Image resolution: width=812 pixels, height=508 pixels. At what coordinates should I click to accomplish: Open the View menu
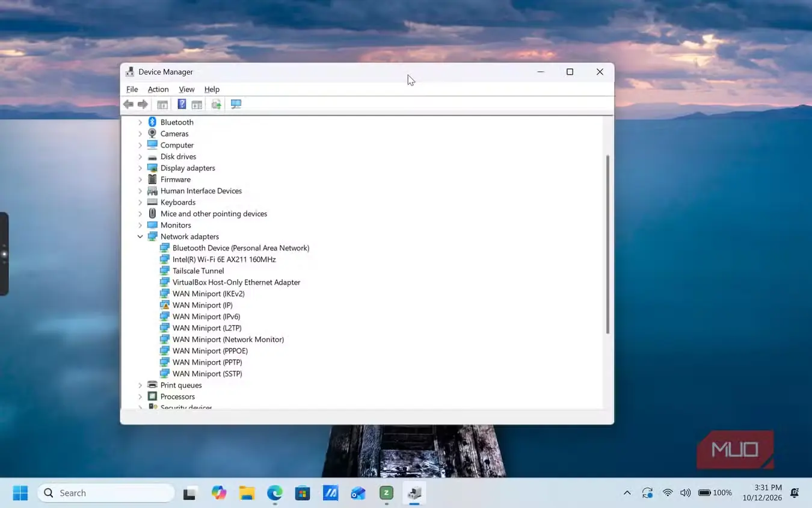(x=186, y=89)
